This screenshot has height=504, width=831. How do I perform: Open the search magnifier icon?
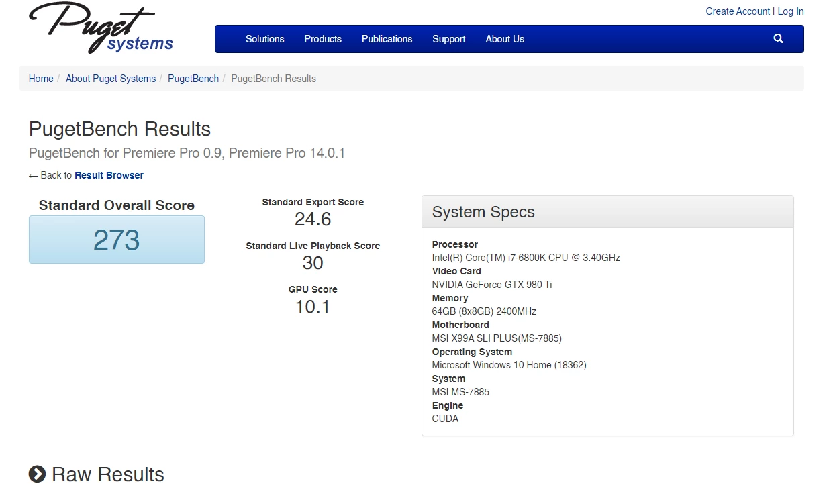point(778,38)
